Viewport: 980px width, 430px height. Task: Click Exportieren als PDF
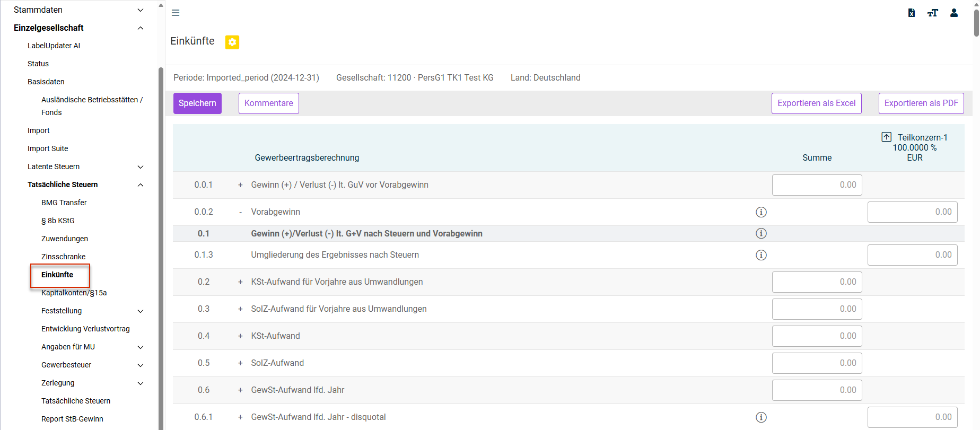(921, 103)
